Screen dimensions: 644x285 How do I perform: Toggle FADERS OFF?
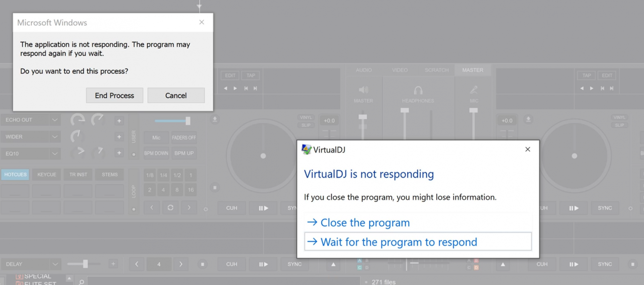coord(184,138)
